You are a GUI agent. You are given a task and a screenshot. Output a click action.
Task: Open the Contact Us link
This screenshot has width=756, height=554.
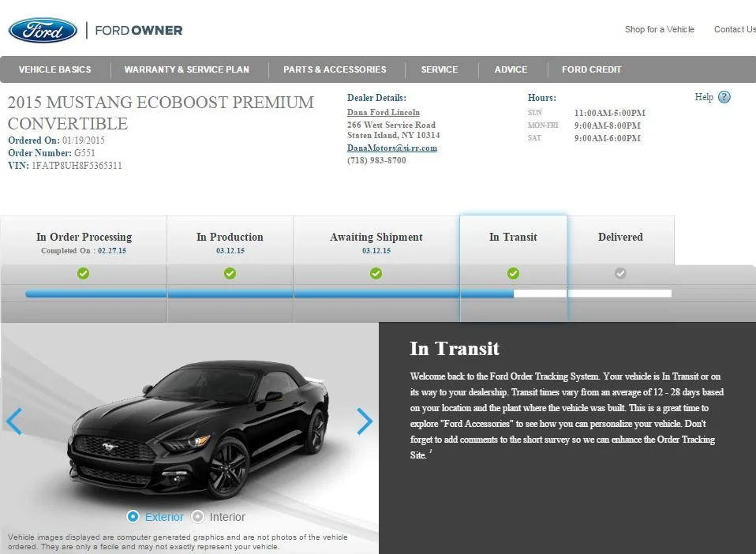(735, 29)
